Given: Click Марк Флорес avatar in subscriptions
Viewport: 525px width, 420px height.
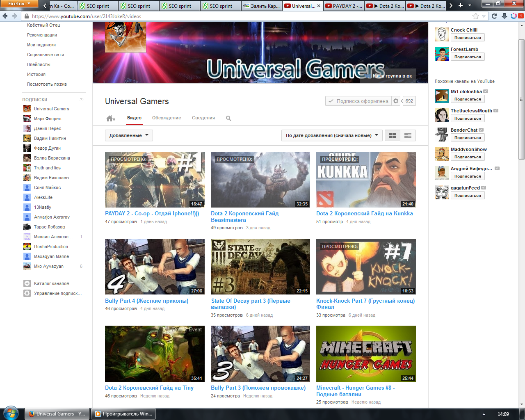Looking at the screenshot, I should 27,119.
